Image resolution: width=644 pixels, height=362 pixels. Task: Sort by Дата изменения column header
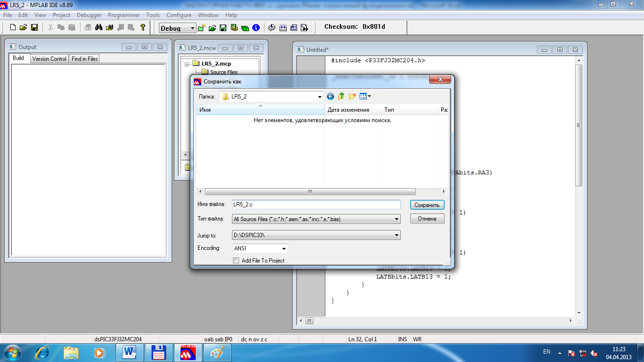click(x=353, y=110)
